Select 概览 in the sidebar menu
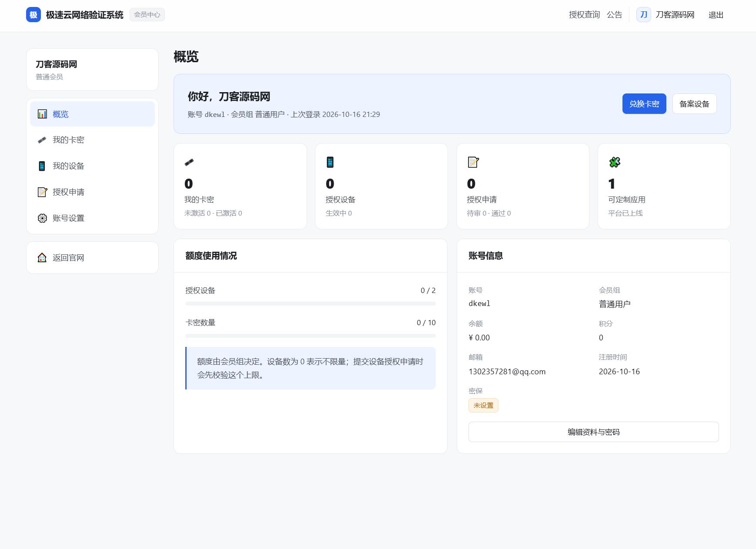756x549 pixels. [x=92, y=114]
